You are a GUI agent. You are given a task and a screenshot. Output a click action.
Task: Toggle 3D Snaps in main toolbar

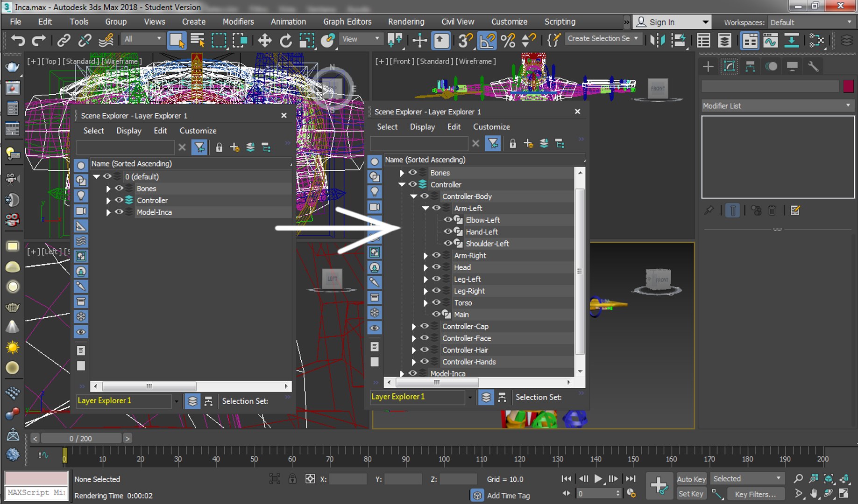point(465,40)
